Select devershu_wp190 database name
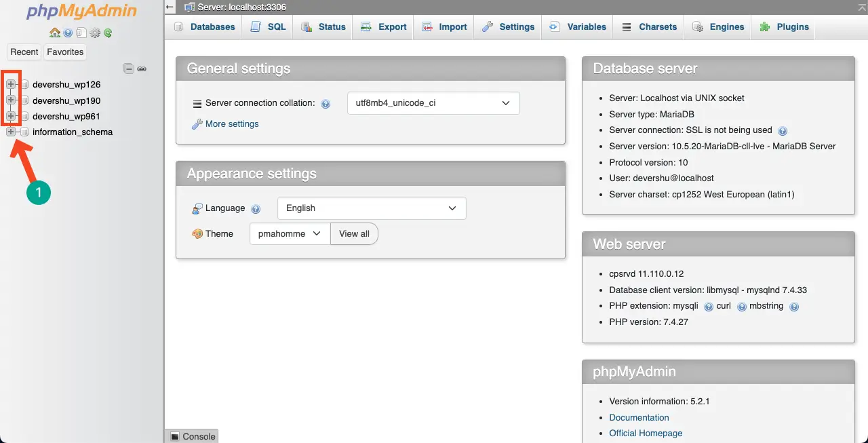 [x=66, y=100]
